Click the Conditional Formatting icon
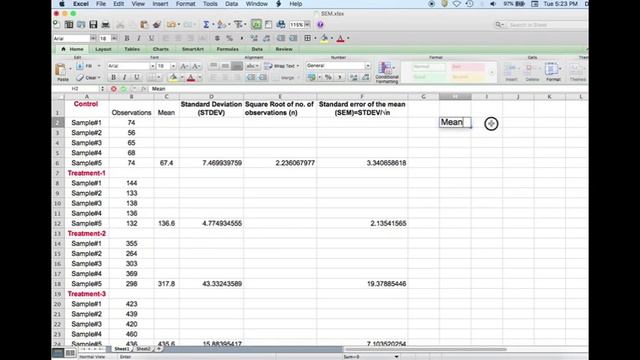The width and height of the screenshot is (640, 360). click(386, 73)
